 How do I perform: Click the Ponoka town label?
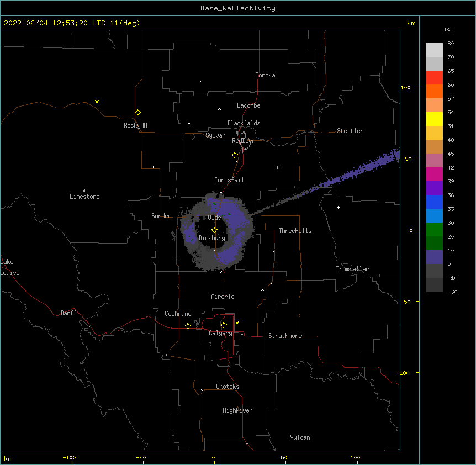265,75
